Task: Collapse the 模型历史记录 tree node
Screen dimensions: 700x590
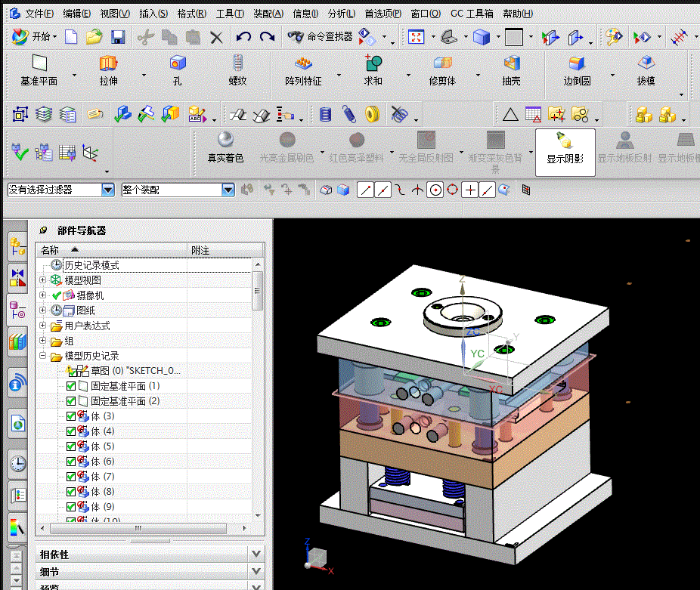Action: tap(43, 356)
